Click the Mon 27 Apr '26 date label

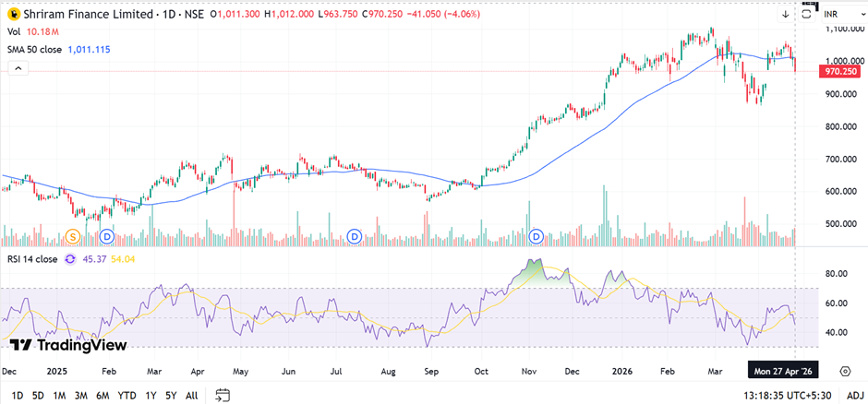click(x=783, y=371)
